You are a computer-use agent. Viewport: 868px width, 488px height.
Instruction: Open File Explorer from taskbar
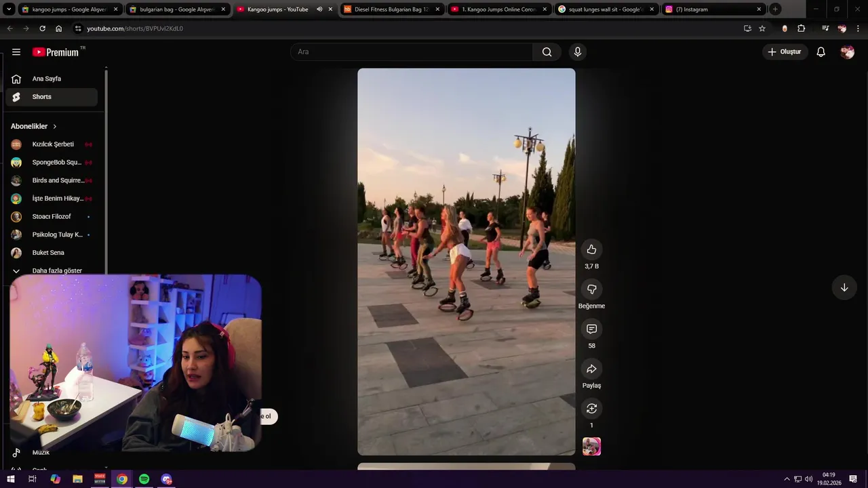(x=77, y=479)
